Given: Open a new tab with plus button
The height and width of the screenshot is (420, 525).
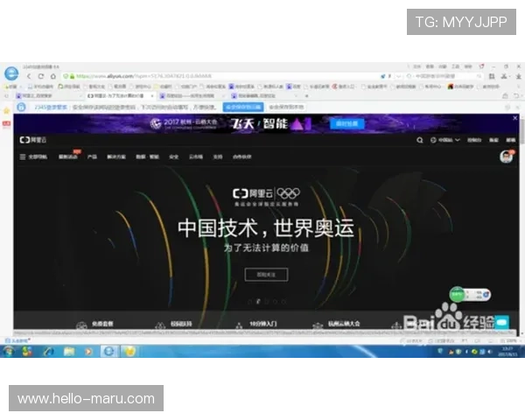Looking at the screenshot, I should [x=307, y=95].
